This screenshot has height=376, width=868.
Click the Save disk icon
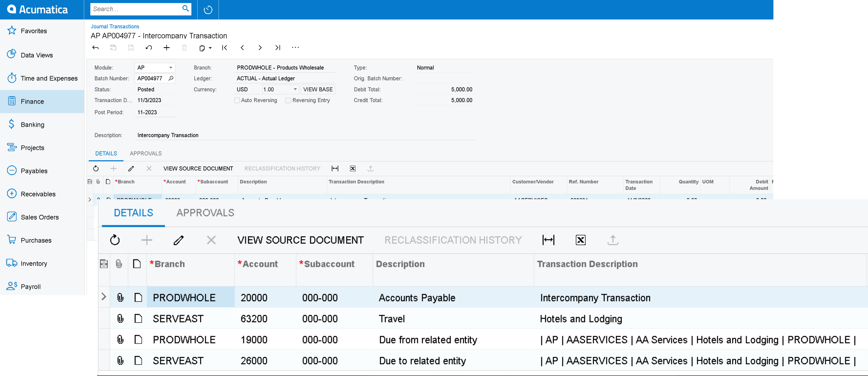(x=131, y=48)
